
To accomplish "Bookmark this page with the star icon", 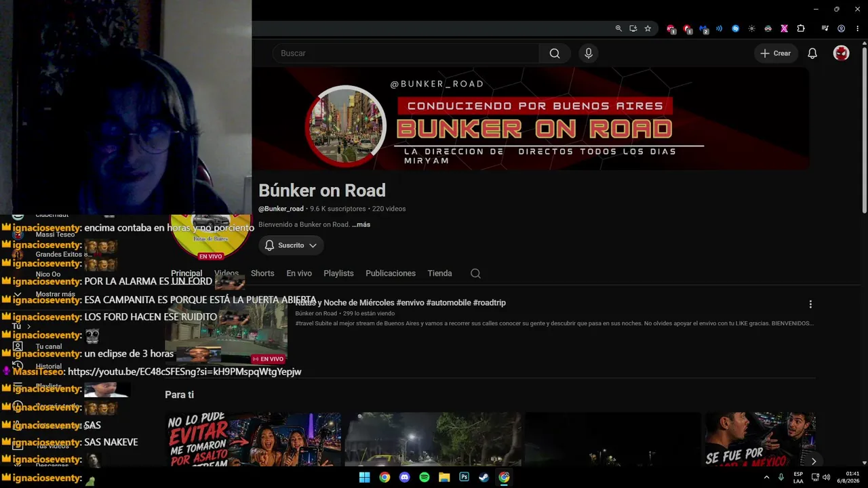I will pos(648,28).
